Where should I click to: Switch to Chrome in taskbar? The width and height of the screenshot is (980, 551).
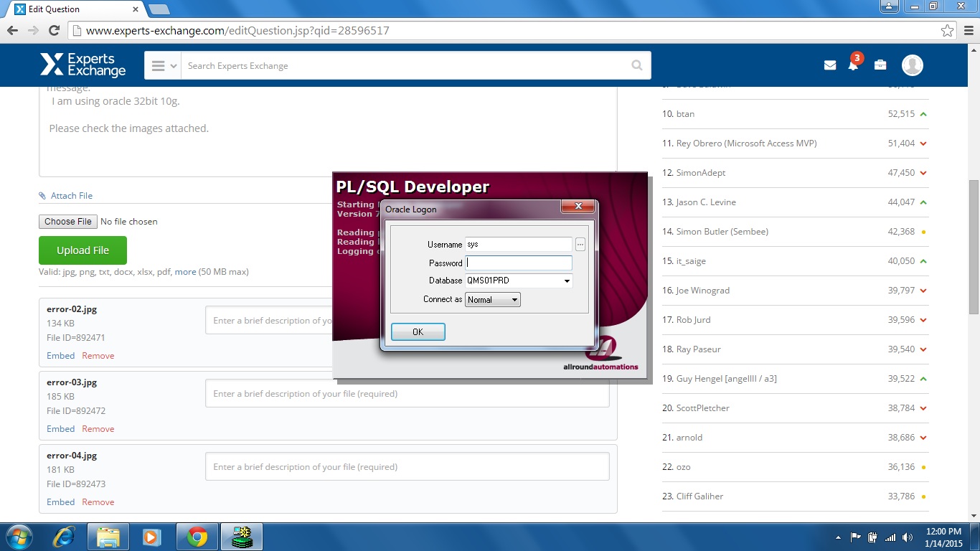(197, 537)
